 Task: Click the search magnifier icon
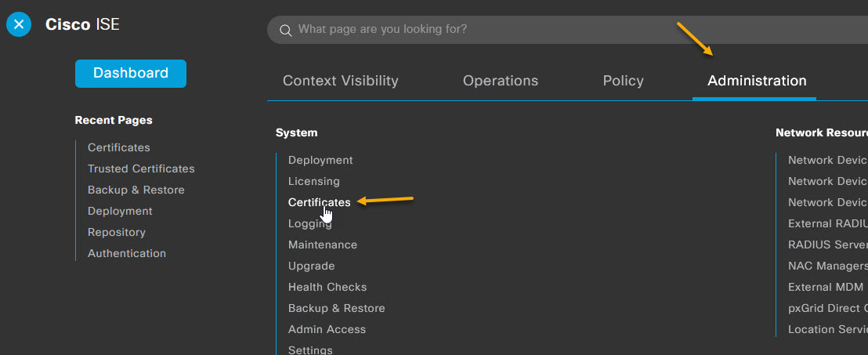[286, 30]
